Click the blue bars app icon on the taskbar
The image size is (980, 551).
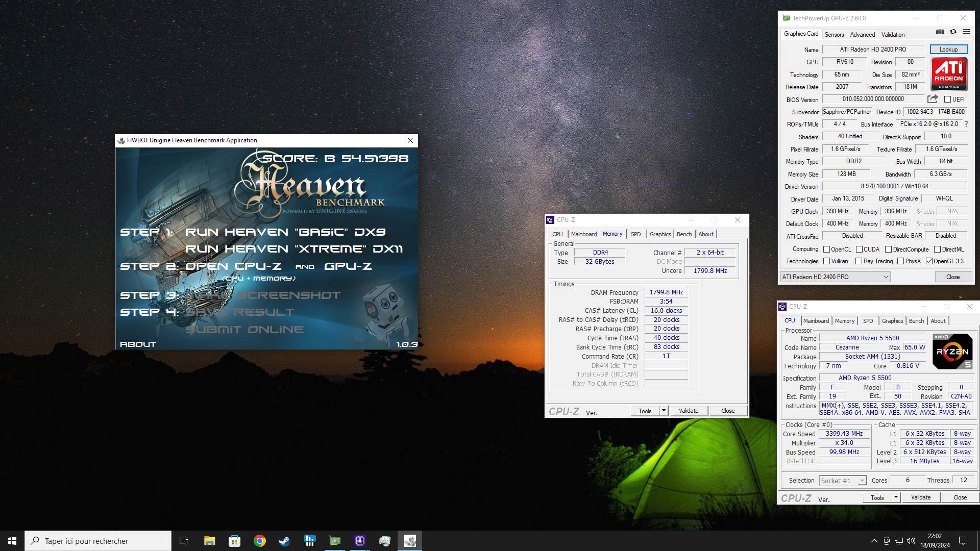tap(309, 541)
